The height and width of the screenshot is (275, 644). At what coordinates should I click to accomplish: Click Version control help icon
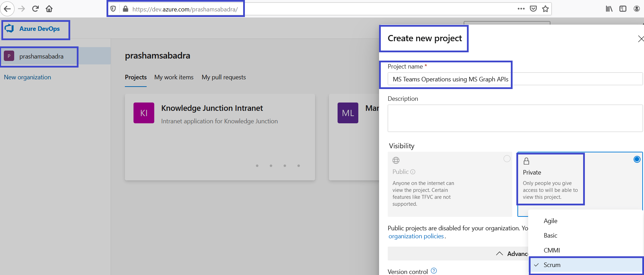pos(434,271)
